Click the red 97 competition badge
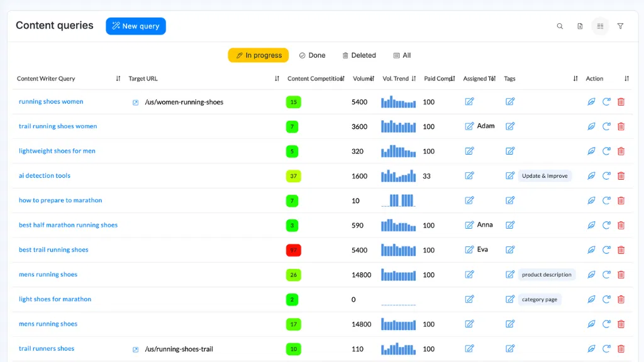The image size is (644, 362). (293, 250)
